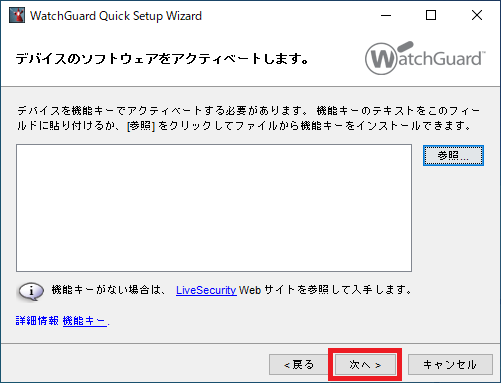Click inside the feature key text area
The height and width of the screenshot is (383, 501).
(214, 208)
